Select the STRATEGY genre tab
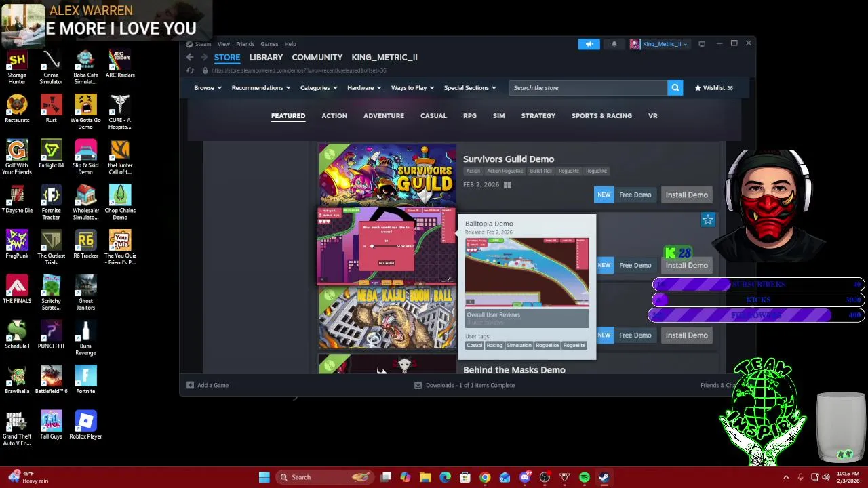The image size is (868, 488). pos(538,116)
